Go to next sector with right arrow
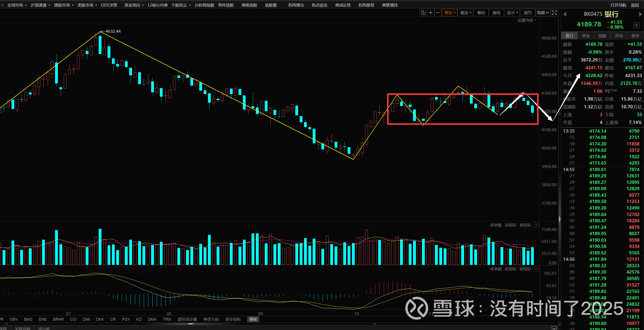 [640, 14]
